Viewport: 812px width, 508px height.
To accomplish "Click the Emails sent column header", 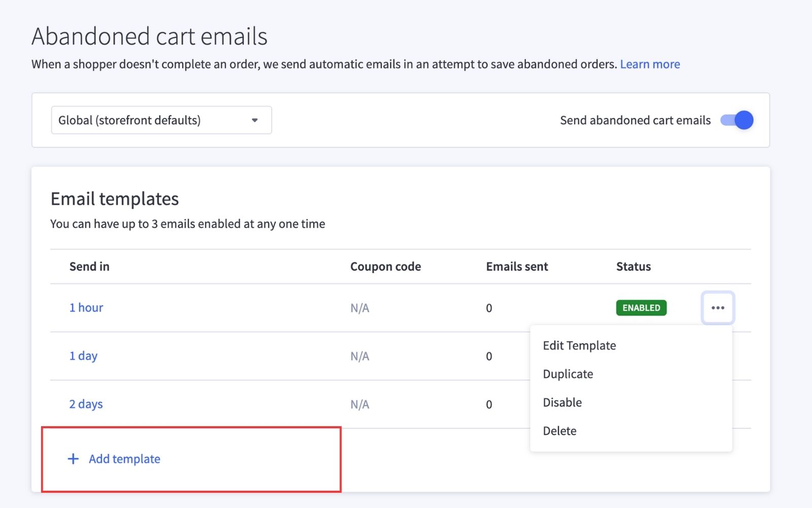I will (517, 267).
